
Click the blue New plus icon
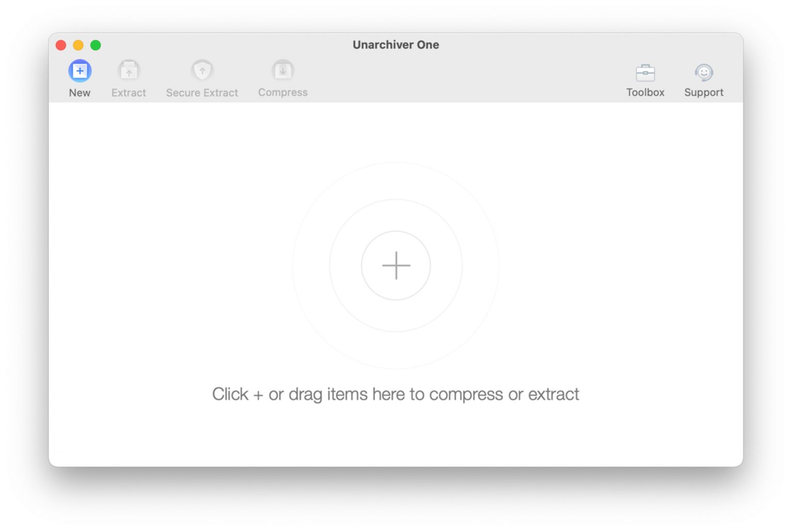[x=80, y=71]
